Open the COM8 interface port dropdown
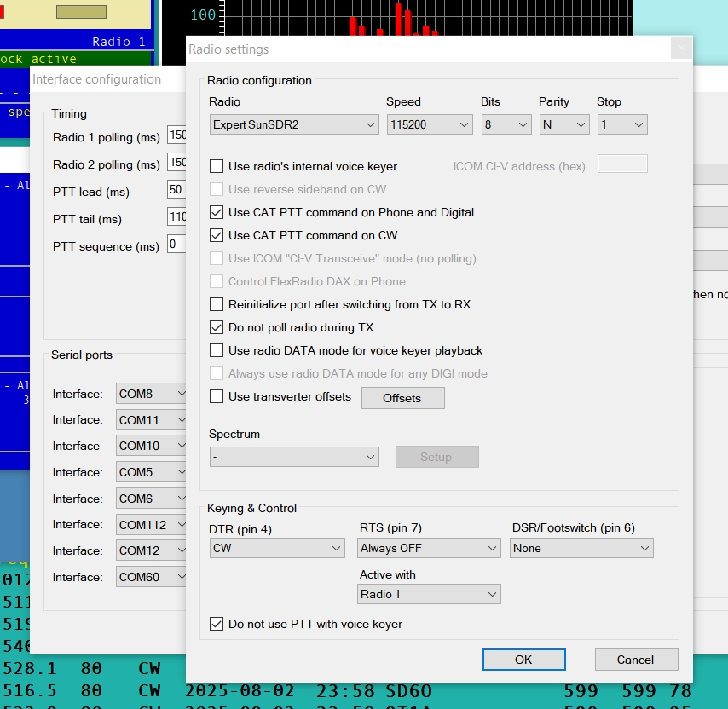Screen dimensions: 728x709 (x=153, y=394)
